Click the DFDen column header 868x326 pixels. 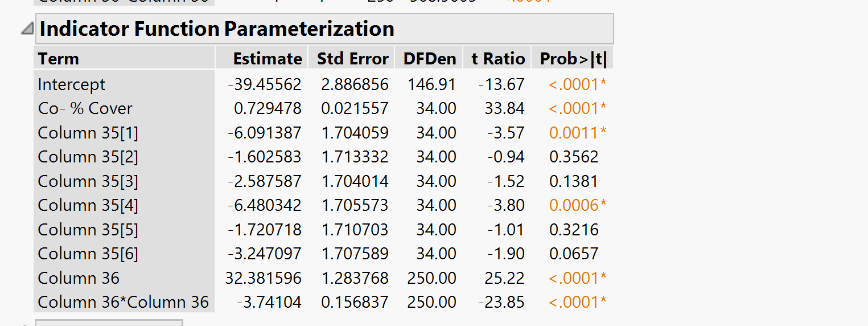pos(429,59)
